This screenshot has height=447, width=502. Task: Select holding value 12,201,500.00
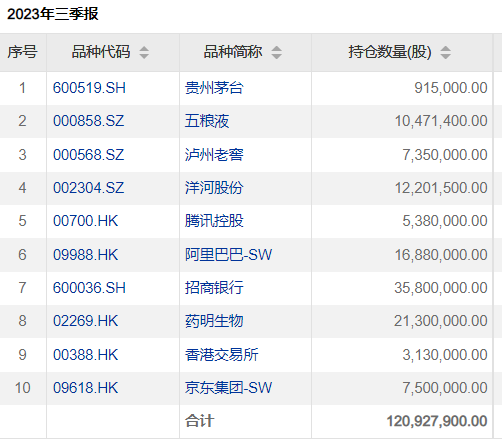pyautogui.click(x=441, y=188)
